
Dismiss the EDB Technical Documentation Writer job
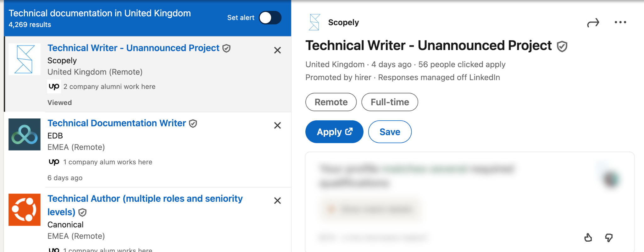[x=277, y=125]
